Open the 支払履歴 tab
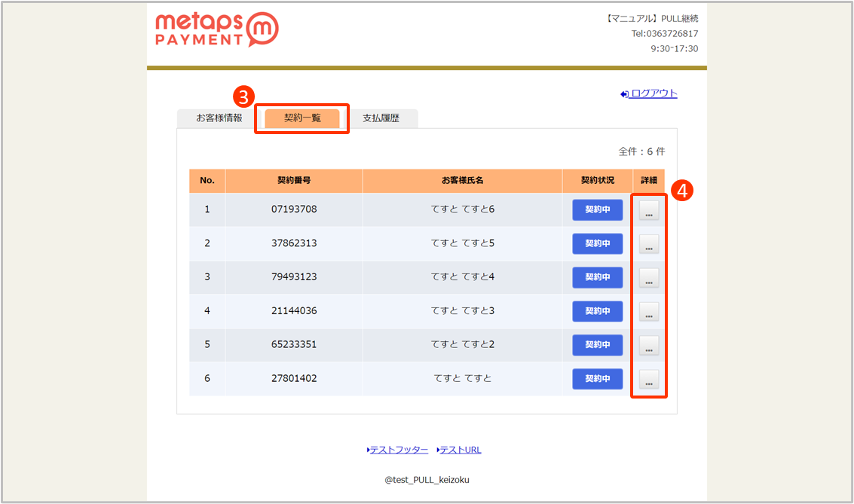 (x=381, y=118)
